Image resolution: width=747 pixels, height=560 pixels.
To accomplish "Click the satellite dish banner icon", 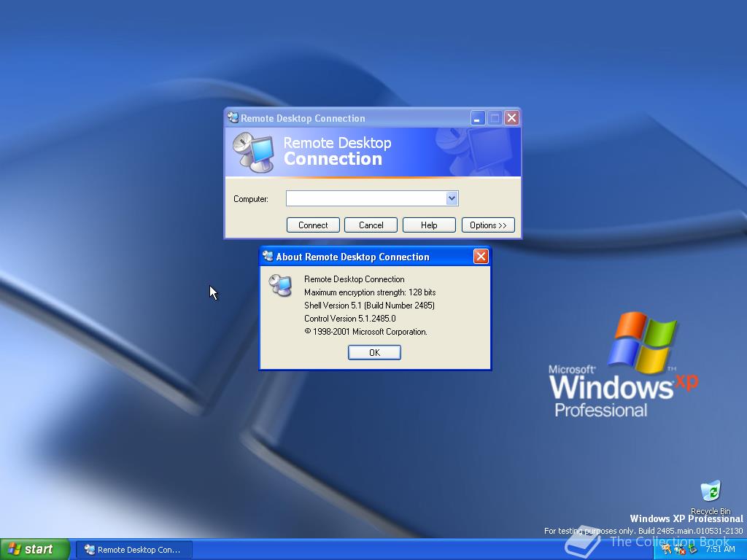I will point(254,152).
